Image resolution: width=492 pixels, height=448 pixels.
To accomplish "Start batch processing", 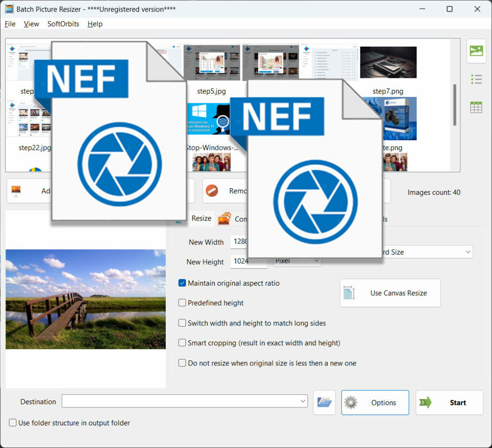I will point(449,402).
